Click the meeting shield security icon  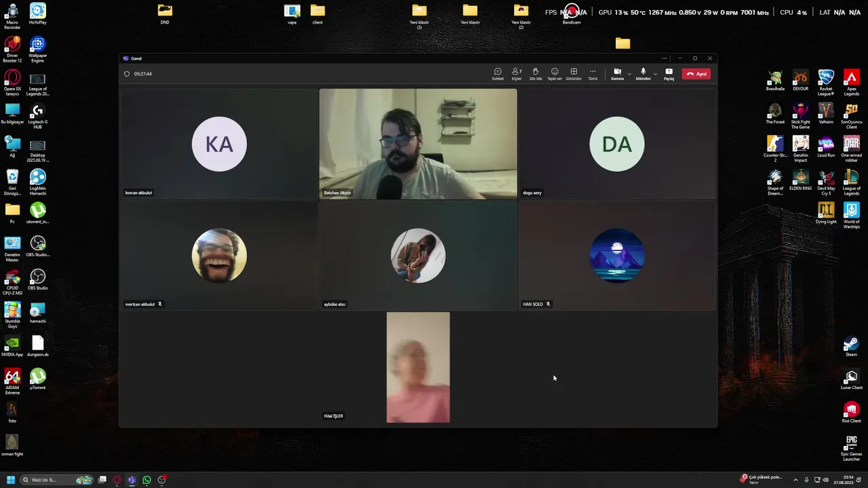[126, 74]
